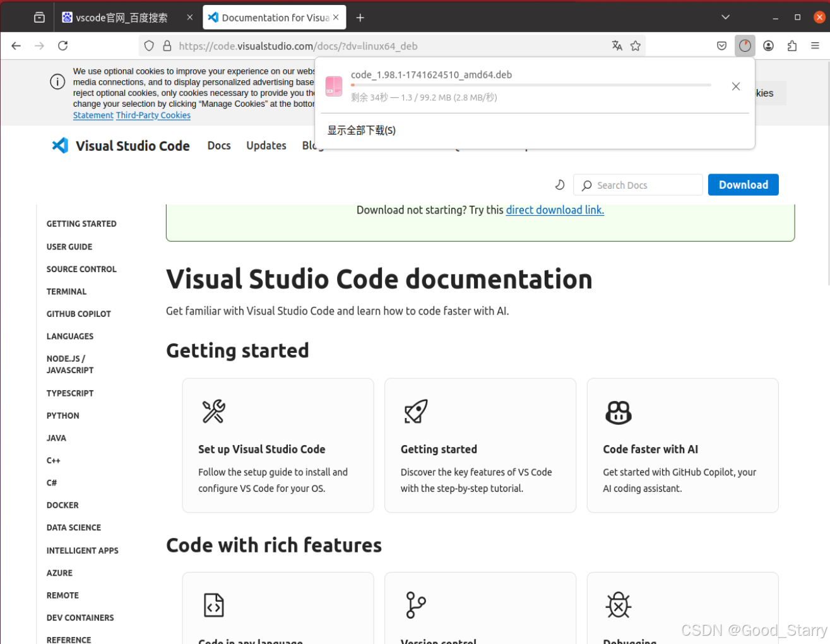
Task: Open C++ section in sidebar
Action: point(53,460)
